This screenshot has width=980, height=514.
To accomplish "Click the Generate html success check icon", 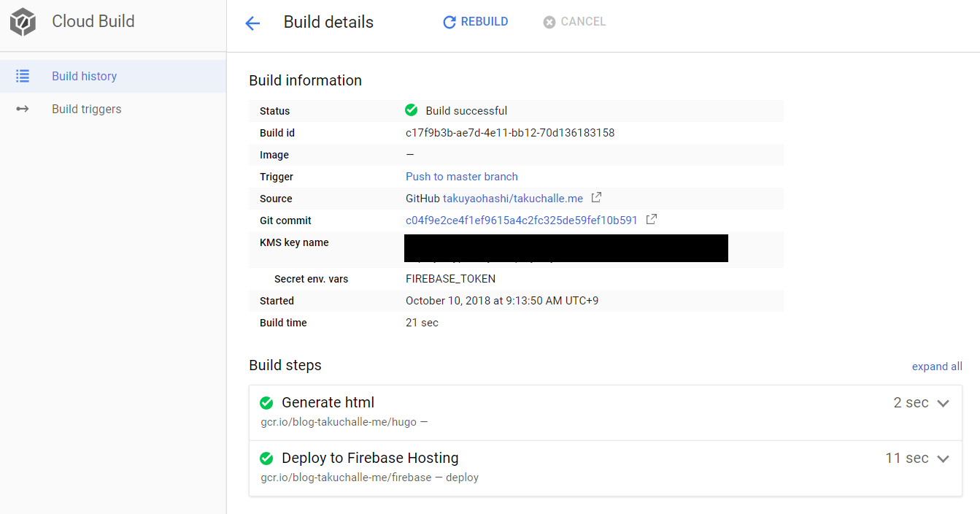I will 266,402.
